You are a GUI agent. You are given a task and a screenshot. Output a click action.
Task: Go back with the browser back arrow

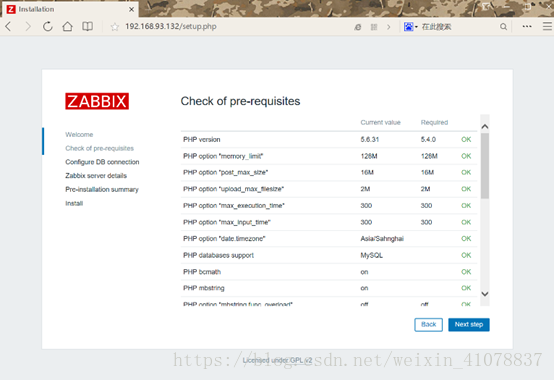8,26
